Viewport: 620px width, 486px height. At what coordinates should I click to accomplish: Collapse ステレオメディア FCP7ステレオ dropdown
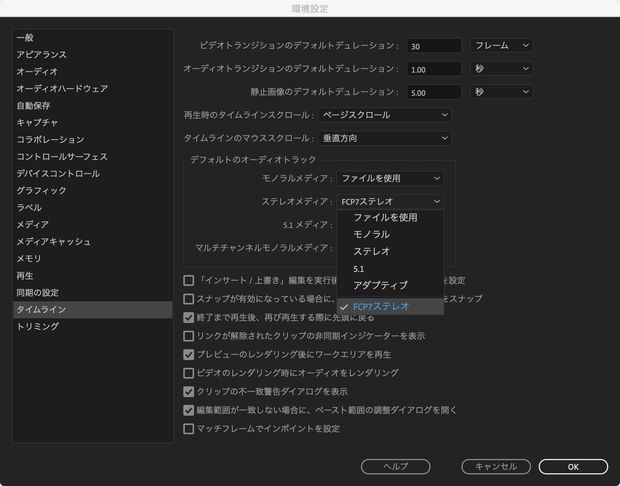click(390, 202)
